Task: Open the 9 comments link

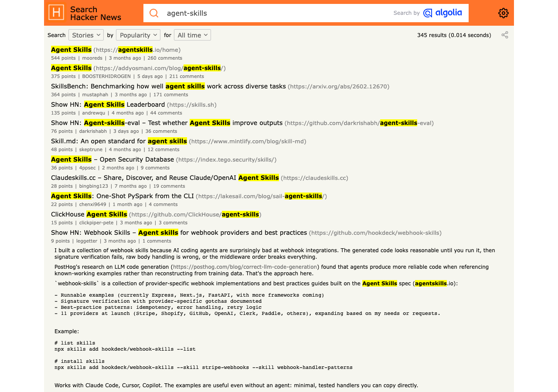Action: 155,168
